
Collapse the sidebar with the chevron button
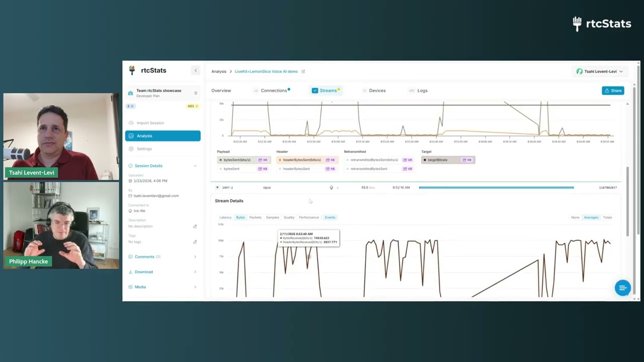pyautogui.click(x=196, y=70)
